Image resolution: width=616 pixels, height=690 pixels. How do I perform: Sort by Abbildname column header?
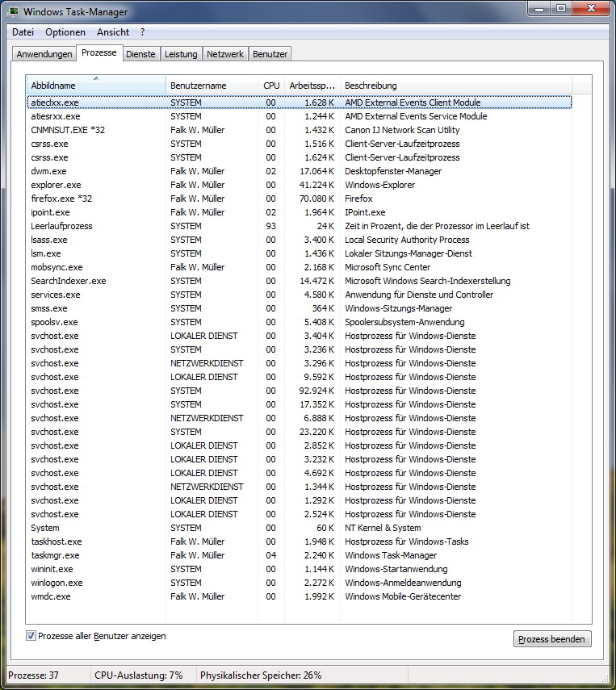(x=96, y=86)
